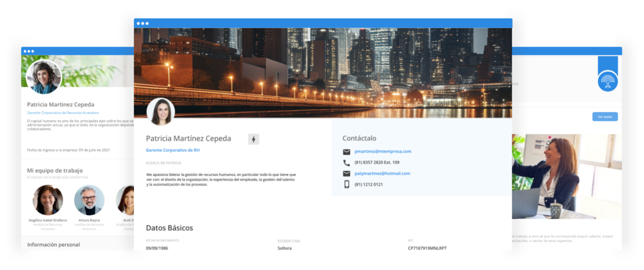Click the "Información personal" section header
644x270 pixels.
coord(53,245)
